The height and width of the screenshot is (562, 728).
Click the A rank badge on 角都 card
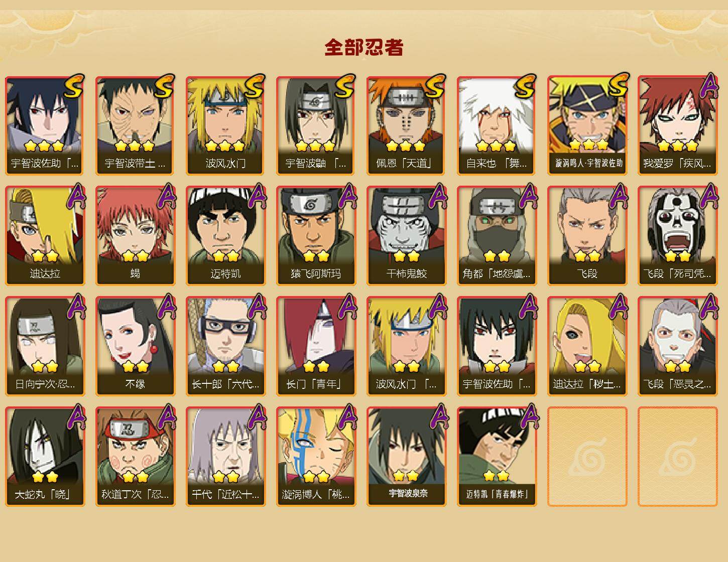click(528, 196)
